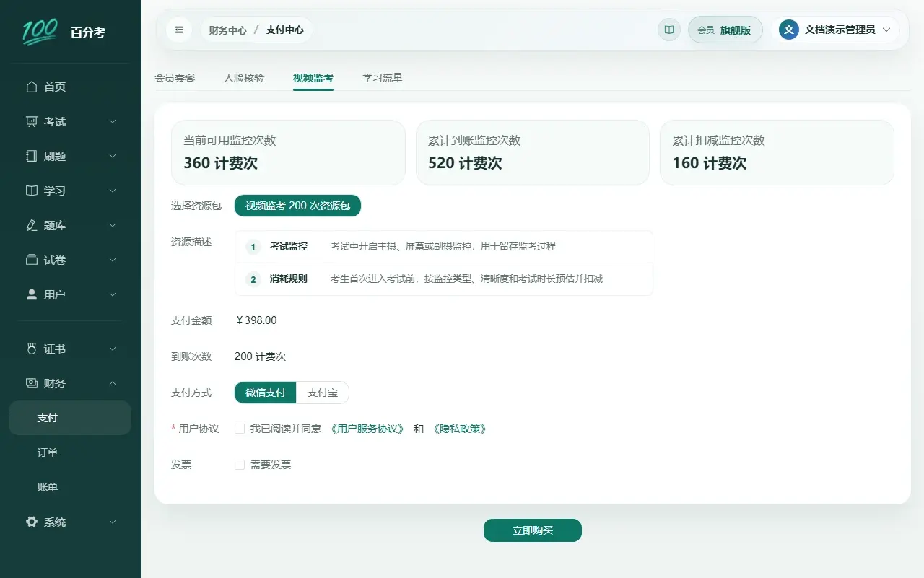Expand the 考试 menu chevron
The width and height of the screenshot is (924, 578).
coord(113,121)
